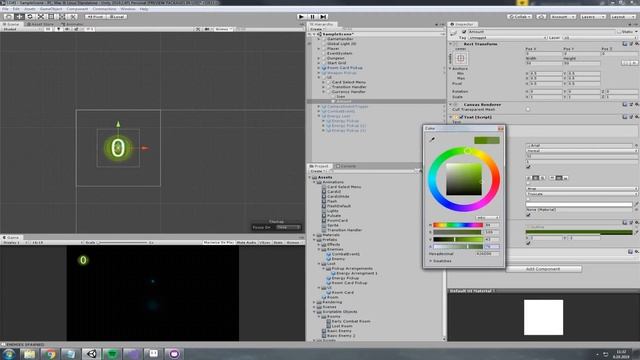
Task: Expand the Card Select Menu object in Hierarchy
Action: click(324, 82)
